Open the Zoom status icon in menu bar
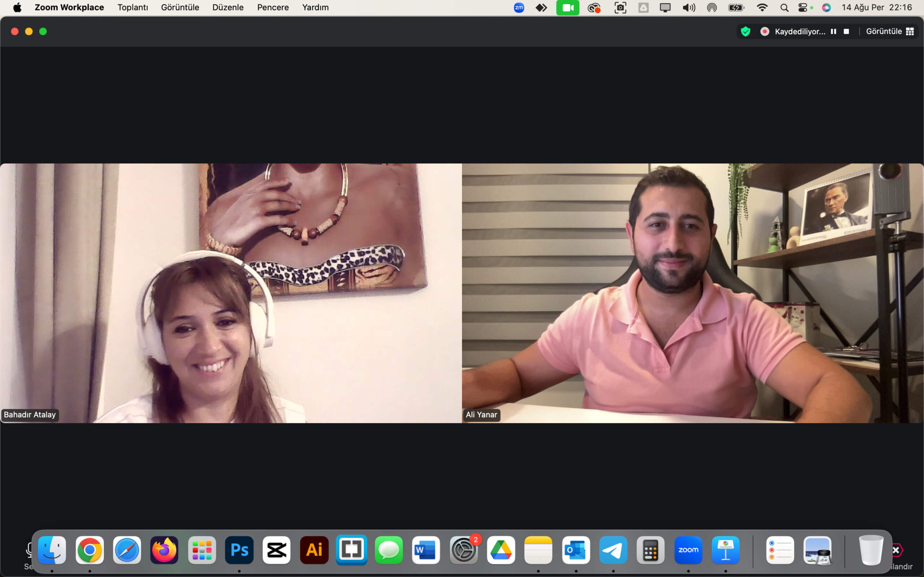The width and height of the screenshot is (924, 577). point(519,7)
